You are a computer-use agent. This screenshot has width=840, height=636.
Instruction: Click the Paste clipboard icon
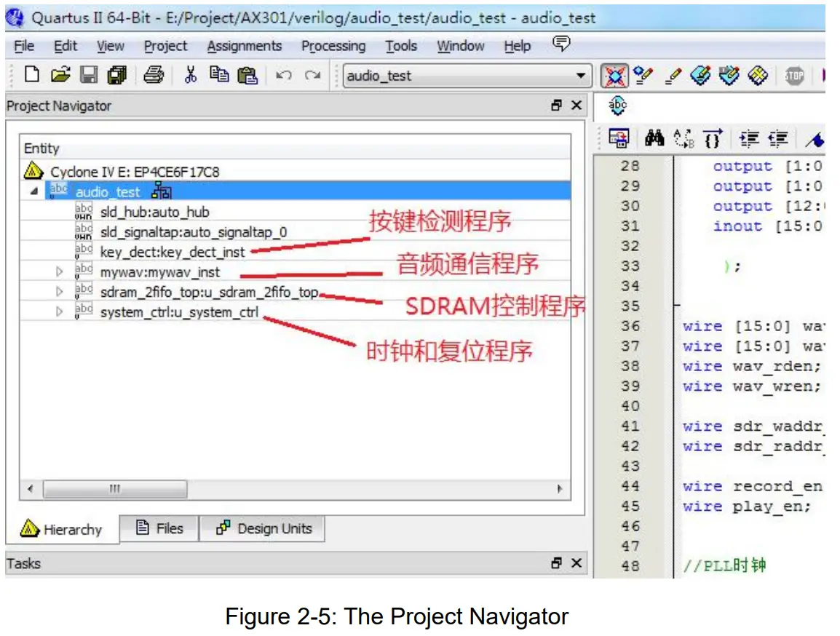point(247,76)
